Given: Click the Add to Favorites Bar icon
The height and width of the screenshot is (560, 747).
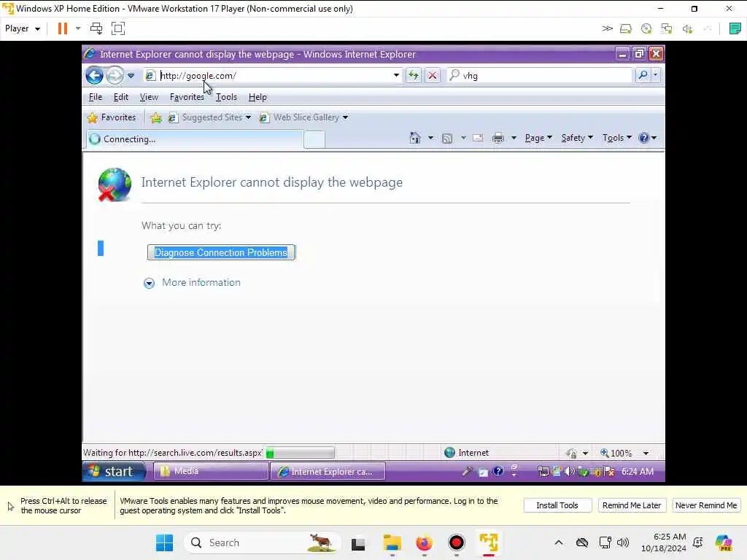Looking at the screenshot, I should tap(156, 117).
